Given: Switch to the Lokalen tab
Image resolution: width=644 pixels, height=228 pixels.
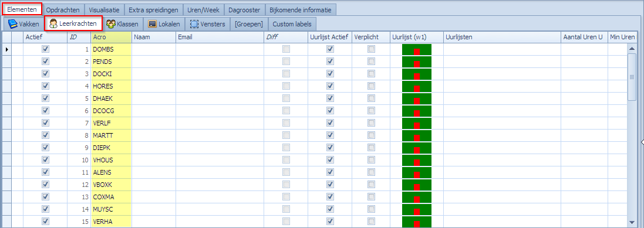Looking at the screenshot, I should 164,24.
